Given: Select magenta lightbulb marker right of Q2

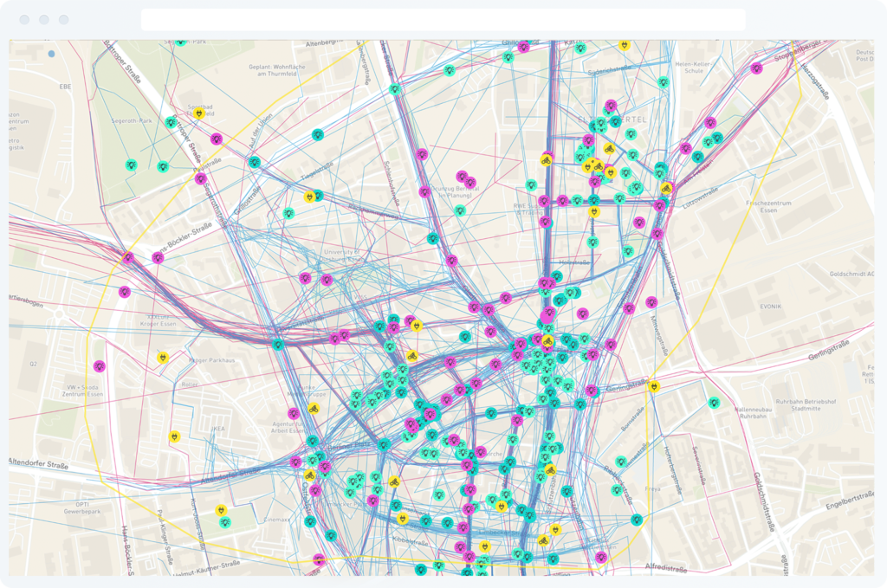Looking at the screenshot, I should point(100,366).
